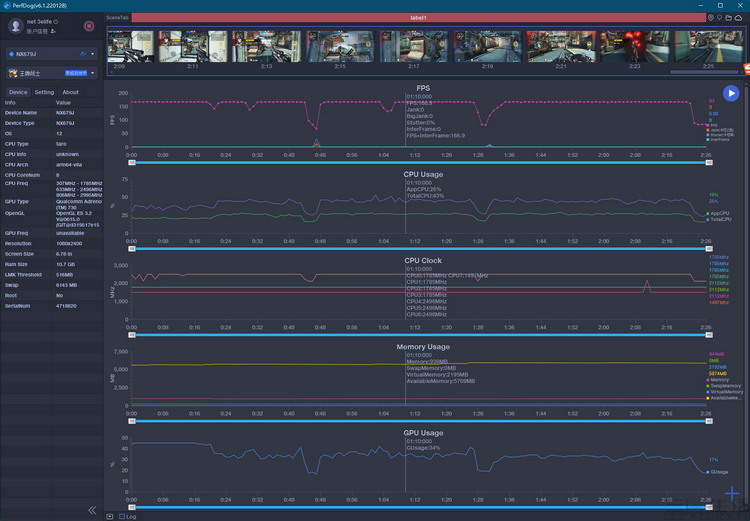Click the left handle of CPU Clock range slider
The image size is (750, 521).
(x=132, y=335)
